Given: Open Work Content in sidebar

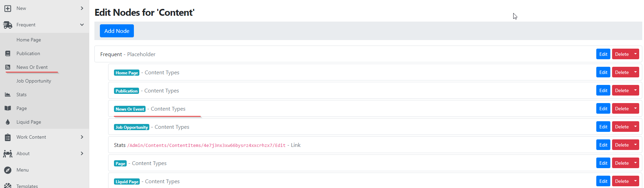Looking at the screenshot, I should (x=31, y=137).
